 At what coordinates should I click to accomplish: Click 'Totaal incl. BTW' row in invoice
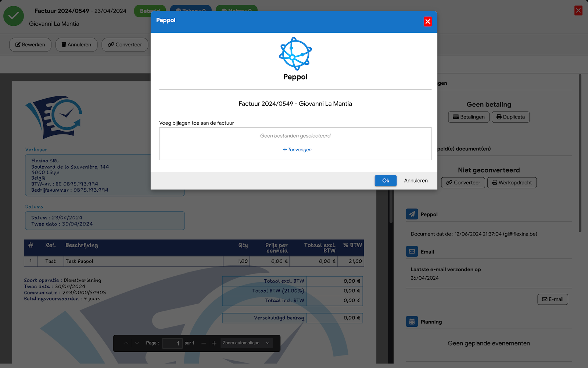point(293,301)
